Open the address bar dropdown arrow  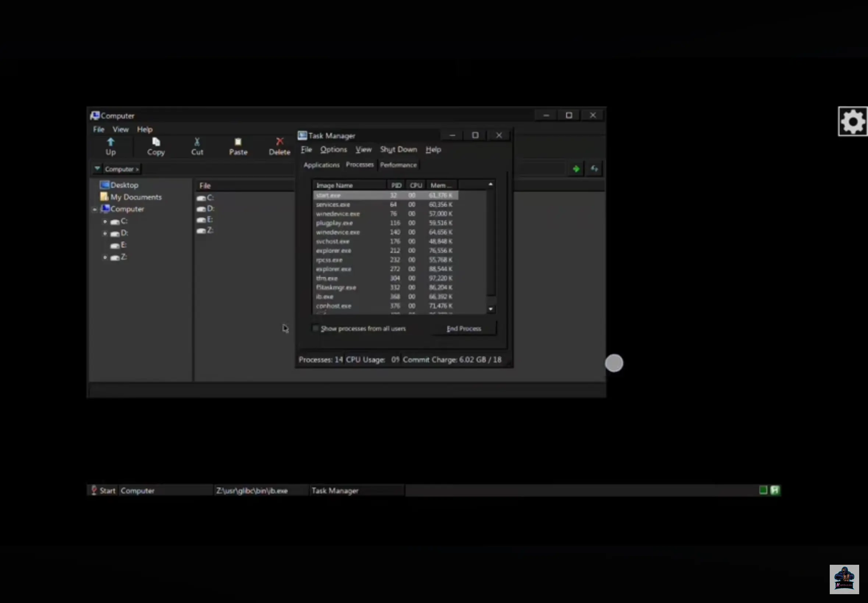coord(97,168)
